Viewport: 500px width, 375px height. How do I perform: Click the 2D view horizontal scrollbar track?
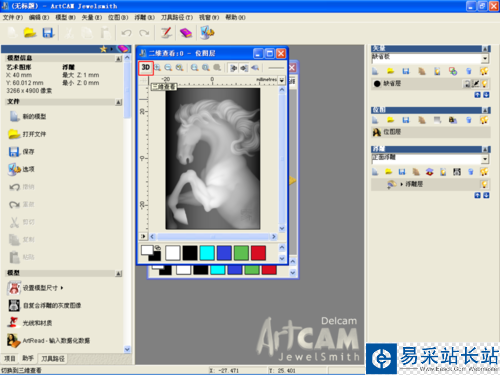[x=213, y=237]
